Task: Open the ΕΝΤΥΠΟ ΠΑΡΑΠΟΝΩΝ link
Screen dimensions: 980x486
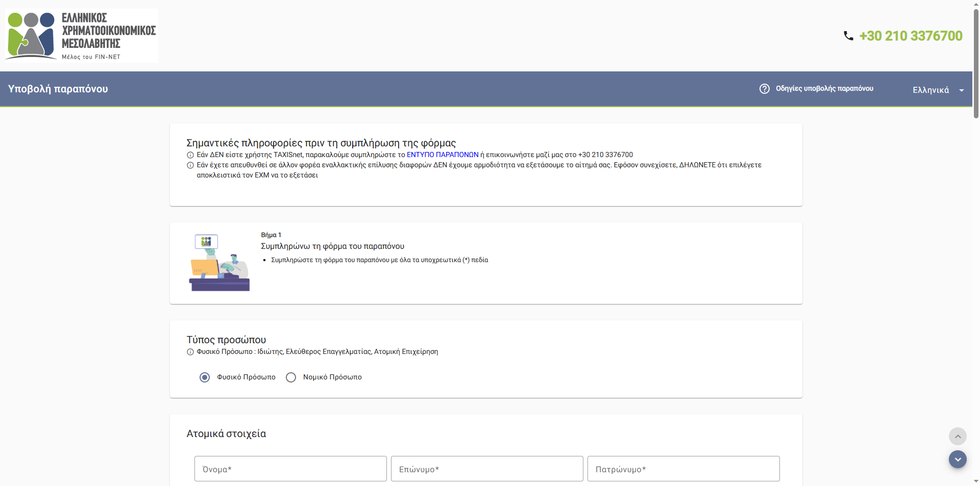Action: [x=442, y=155]
